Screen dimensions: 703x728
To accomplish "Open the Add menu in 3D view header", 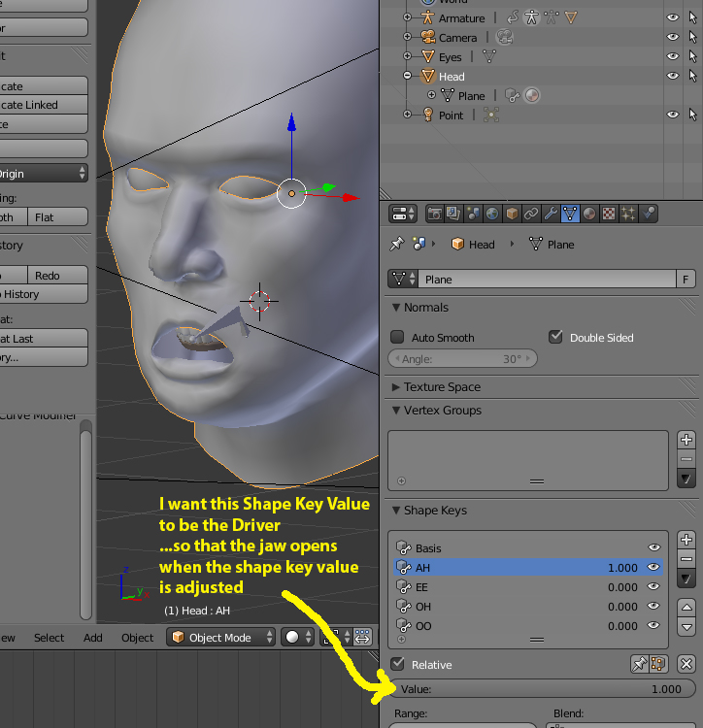I will [x=93, y=638].
